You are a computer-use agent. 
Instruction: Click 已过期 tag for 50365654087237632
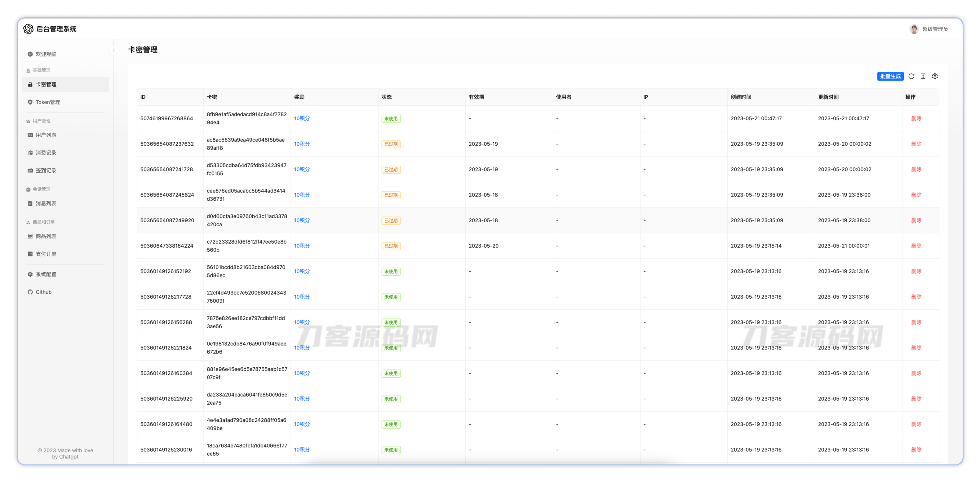point(391,144)
